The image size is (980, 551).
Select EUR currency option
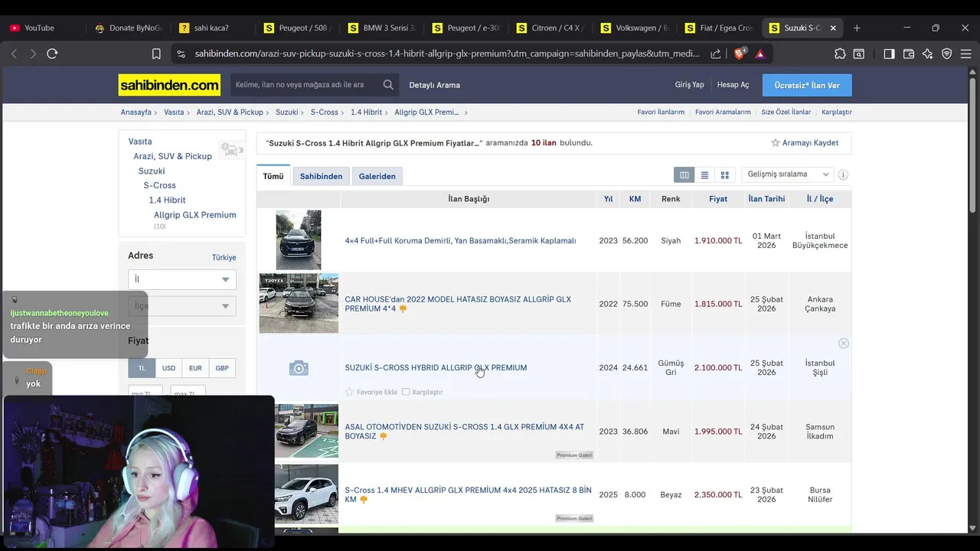pyautogui.click(x=195, y=368)
